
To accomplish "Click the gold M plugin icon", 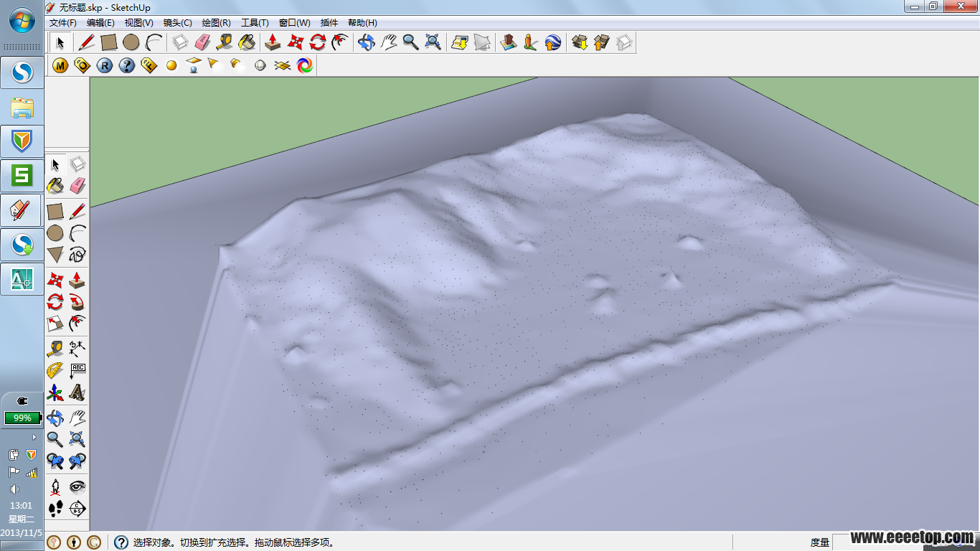I will tap(60, 65).
